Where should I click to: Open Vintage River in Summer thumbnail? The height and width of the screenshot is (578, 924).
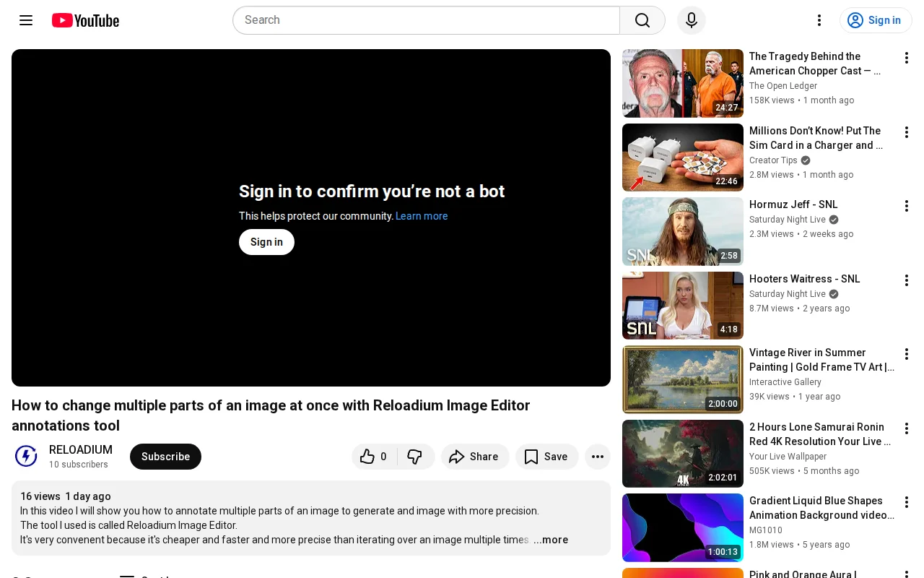click(683, 379)
